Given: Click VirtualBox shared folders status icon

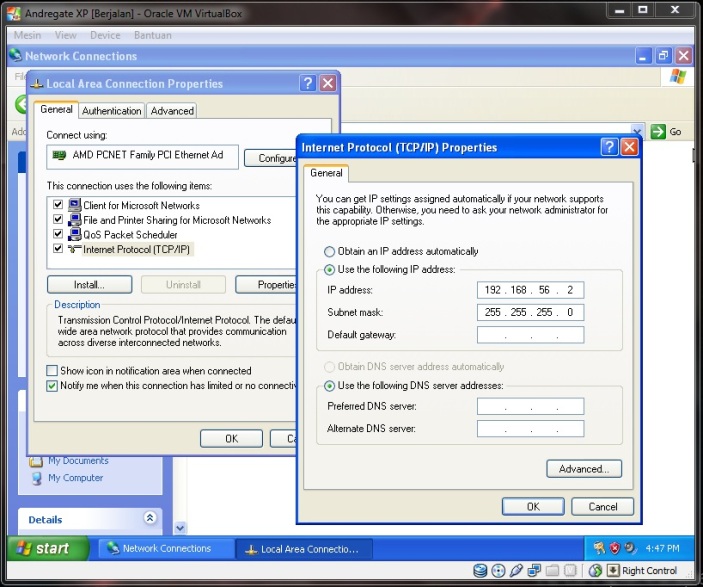Looking at the screenshot, I should pos(552,570).
